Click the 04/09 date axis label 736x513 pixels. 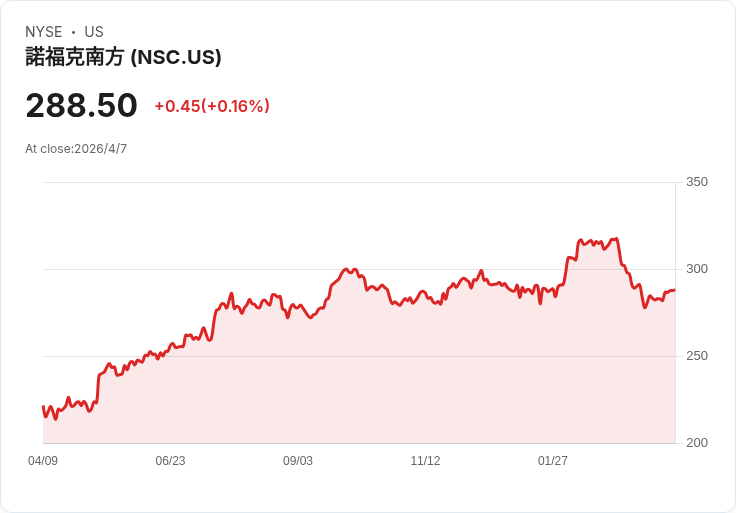pyautogui.click(x=43, y=461)
